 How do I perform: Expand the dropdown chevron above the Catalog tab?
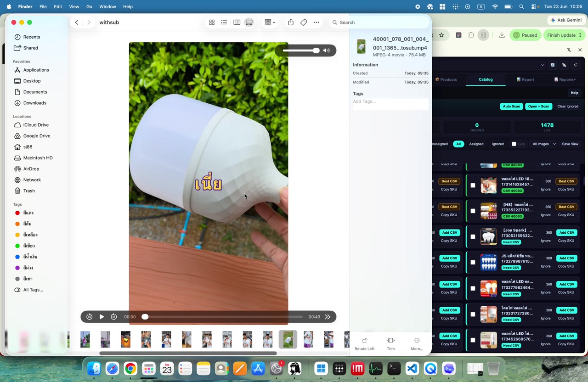(x=542, y=65)
